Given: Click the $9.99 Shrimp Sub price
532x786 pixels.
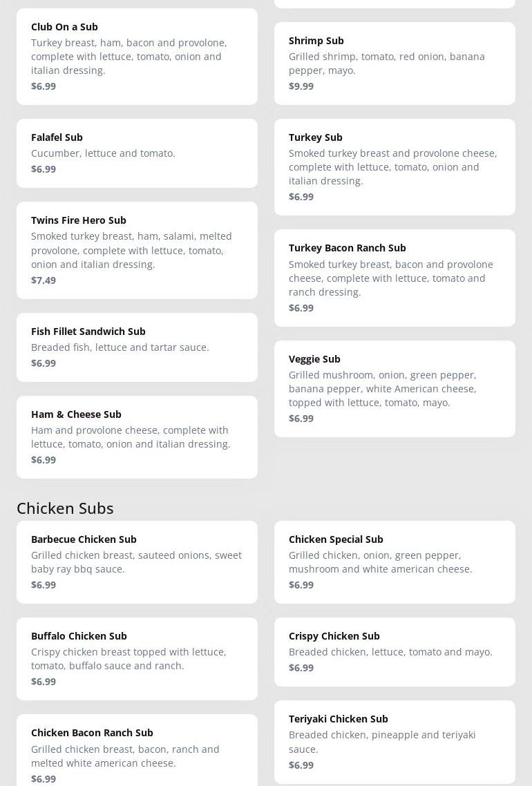Looking at the screenshot, I should pyautogui.click(x=301, y=86).
